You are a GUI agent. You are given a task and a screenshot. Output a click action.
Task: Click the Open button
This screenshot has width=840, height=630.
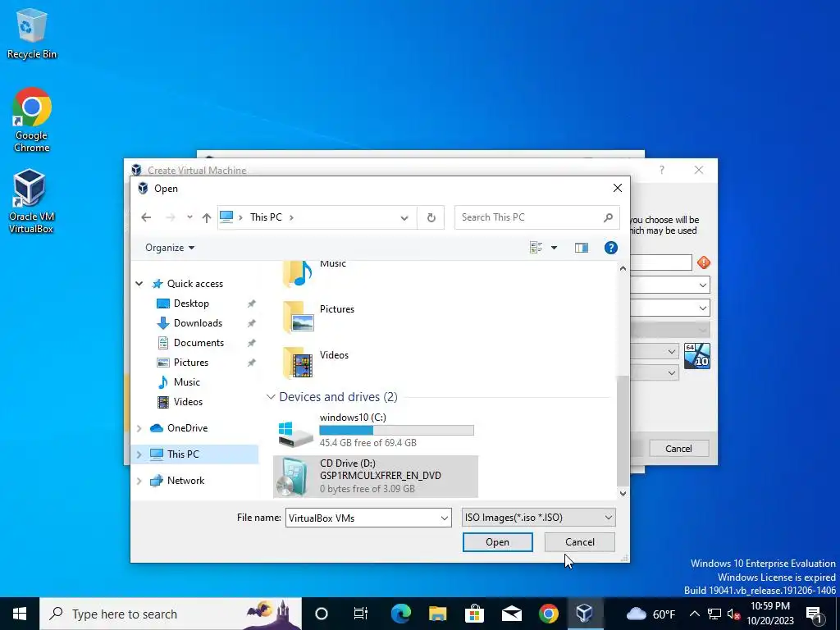[498, 542]
